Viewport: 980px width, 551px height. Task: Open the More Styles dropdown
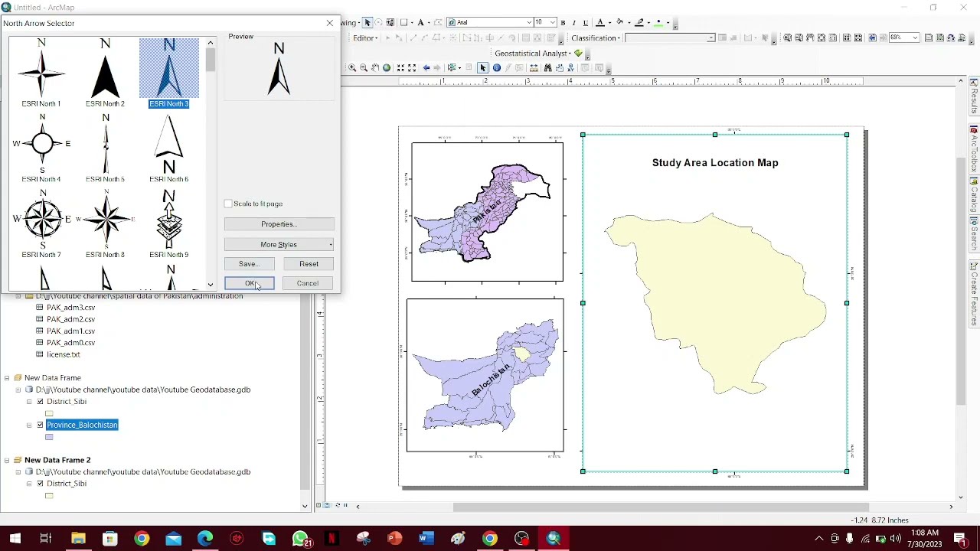coord(279,245)
